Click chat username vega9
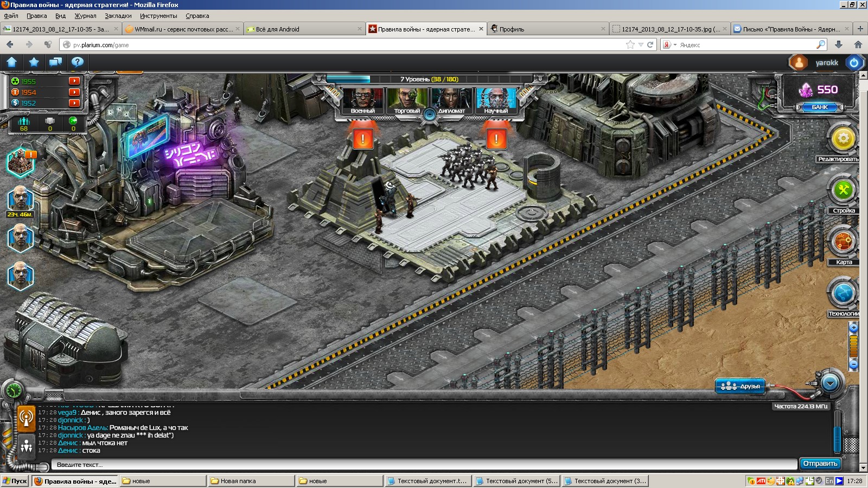The height and width of the screenshot is (488, 868). click(67, 413)
